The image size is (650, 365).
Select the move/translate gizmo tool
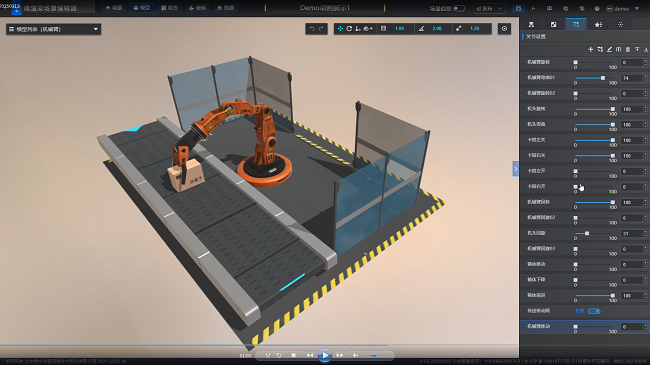(340, 29)
